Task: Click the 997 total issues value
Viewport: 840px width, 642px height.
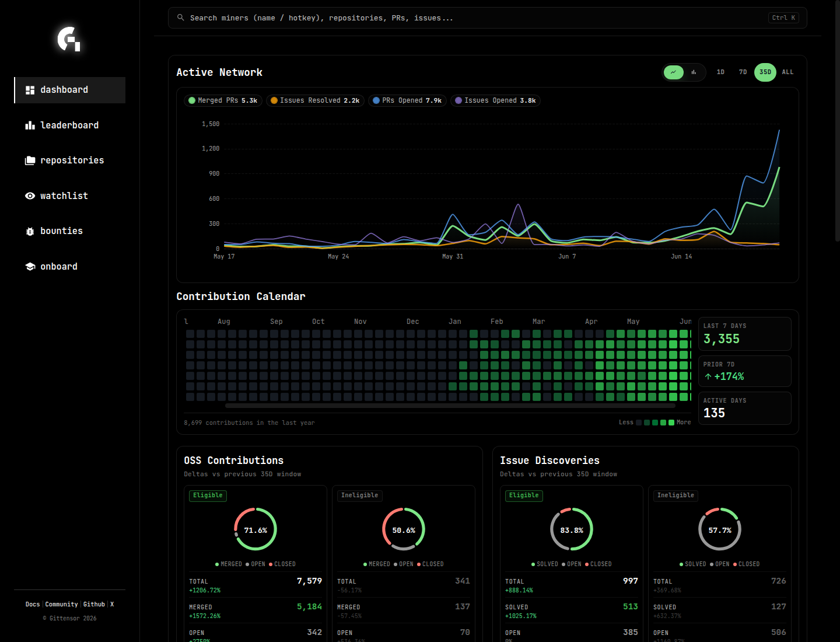Action: click(631, 581)
